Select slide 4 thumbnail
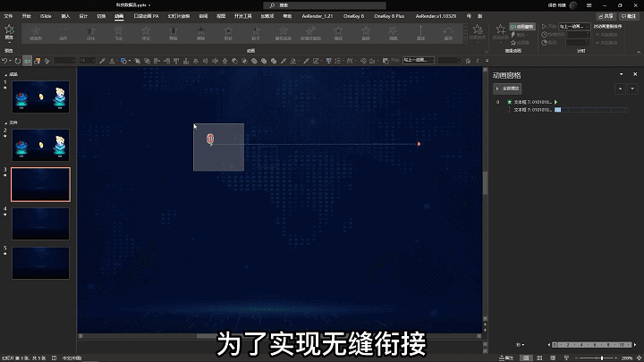 pyautogui.click(x=40, y=223)
